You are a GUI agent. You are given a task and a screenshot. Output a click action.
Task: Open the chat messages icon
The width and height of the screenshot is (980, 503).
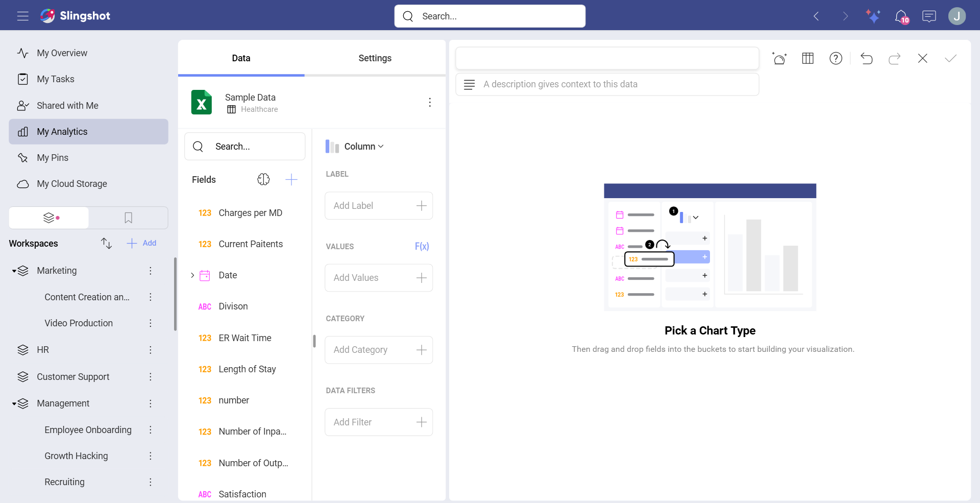pyautogui.click(x=929, y=16)
